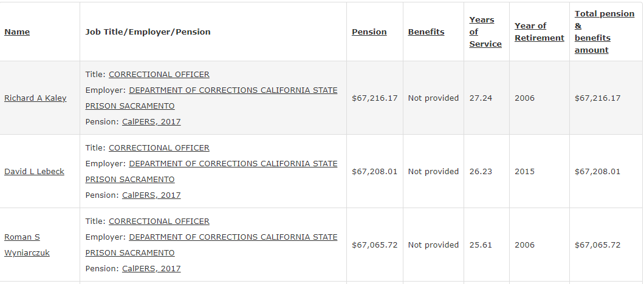Click CORRECTIONAL OFFICER title in Kaley row

coord(159,74)
